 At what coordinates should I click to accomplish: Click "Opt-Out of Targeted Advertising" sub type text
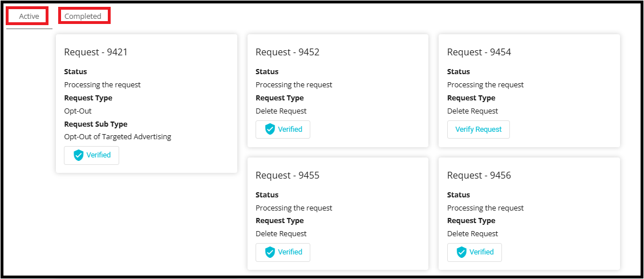[118, 137]
